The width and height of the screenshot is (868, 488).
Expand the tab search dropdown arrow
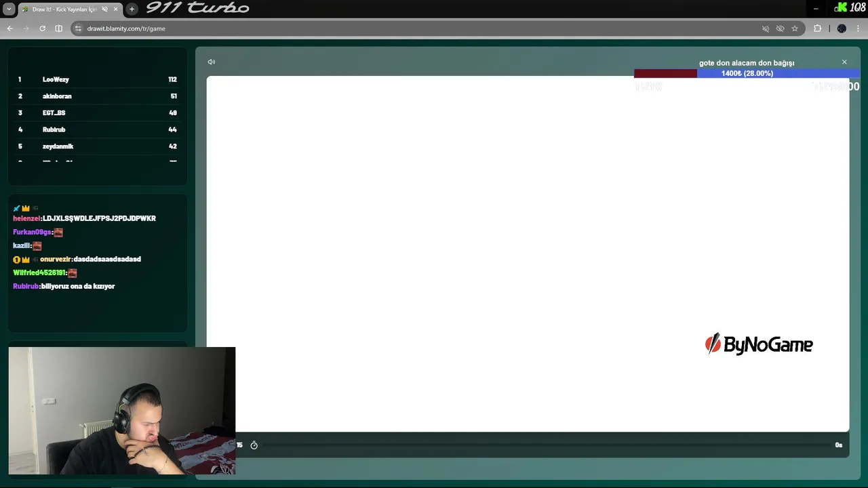pyautogui.click(x=9, y=9)
